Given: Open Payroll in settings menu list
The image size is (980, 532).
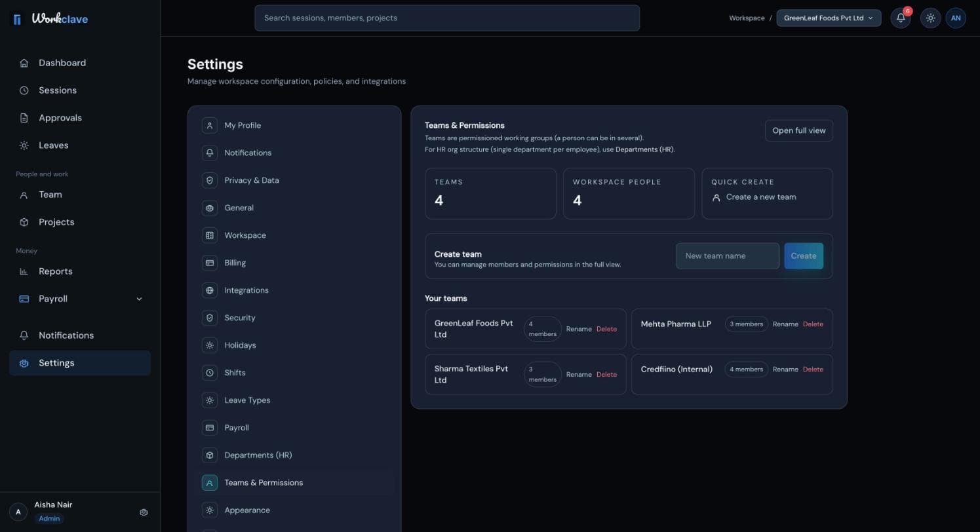Looking at the screenshot, I should 294,428.
